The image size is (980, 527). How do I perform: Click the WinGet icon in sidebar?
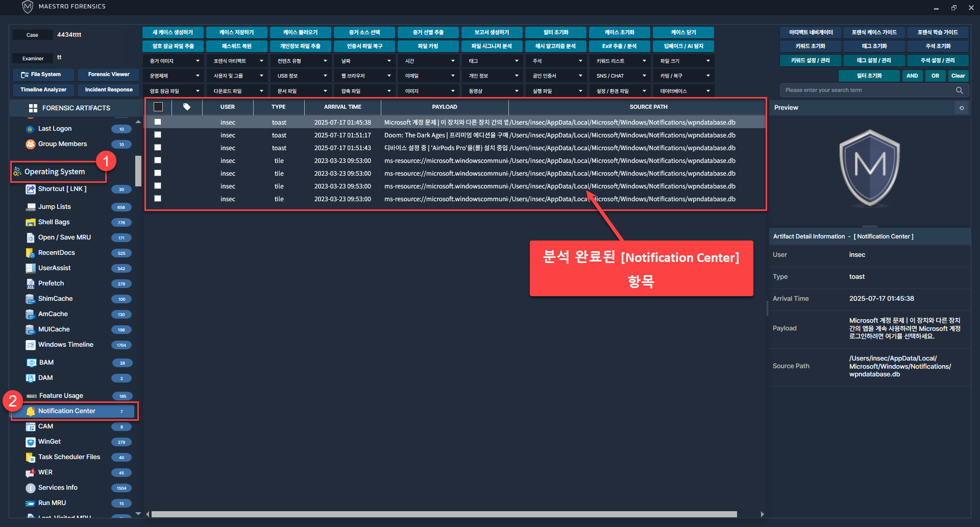coord(30,442)
